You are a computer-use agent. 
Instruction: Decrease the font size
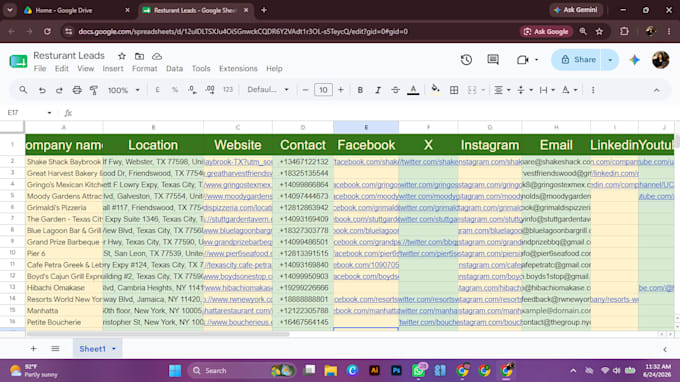click(x=305, y=90)
